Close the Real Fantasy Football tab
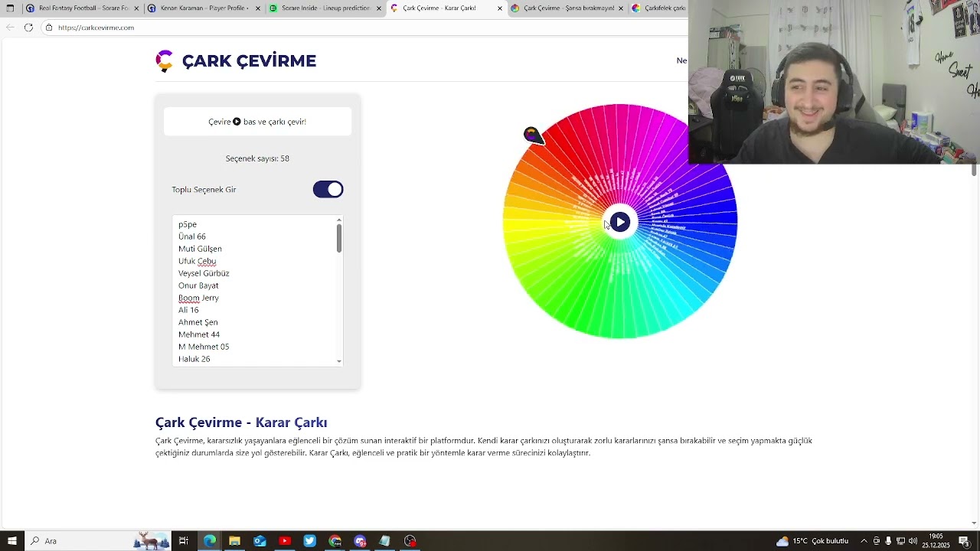 pyautogui.click(x=136, y=8)
